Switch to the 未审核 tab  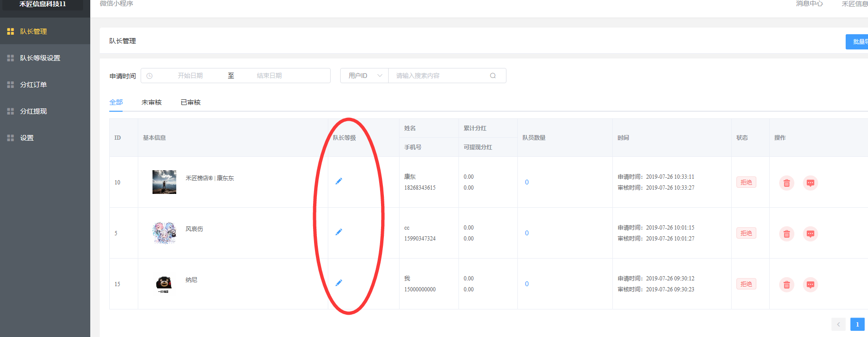(x=152, y=102)
